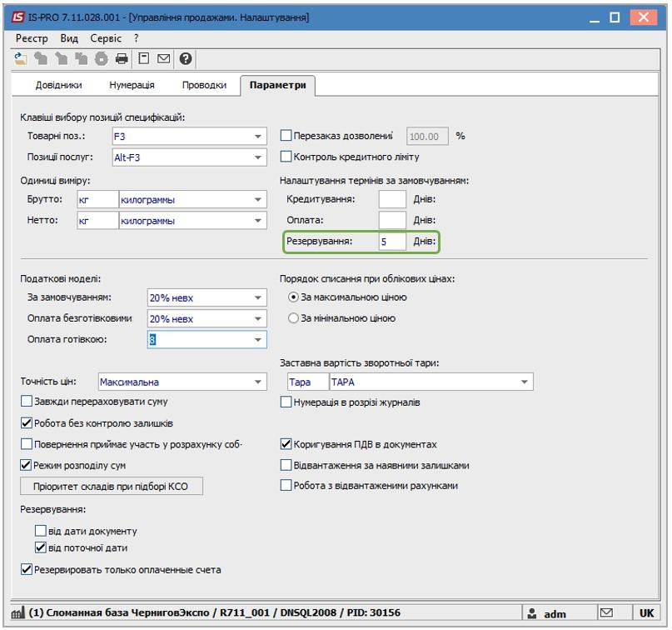The height and width of the screenshot is (630, 672).
Task: Open the Вид menu
Action: point(69,38)
